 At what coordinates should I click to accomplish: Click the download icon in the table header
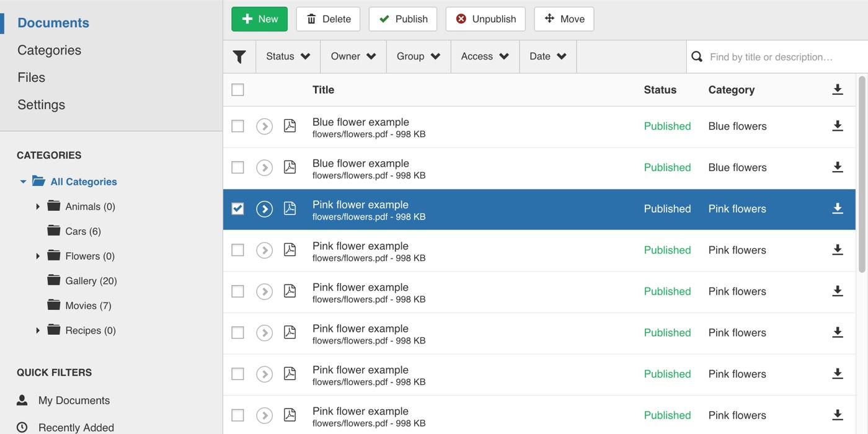(x=837, y=90)
